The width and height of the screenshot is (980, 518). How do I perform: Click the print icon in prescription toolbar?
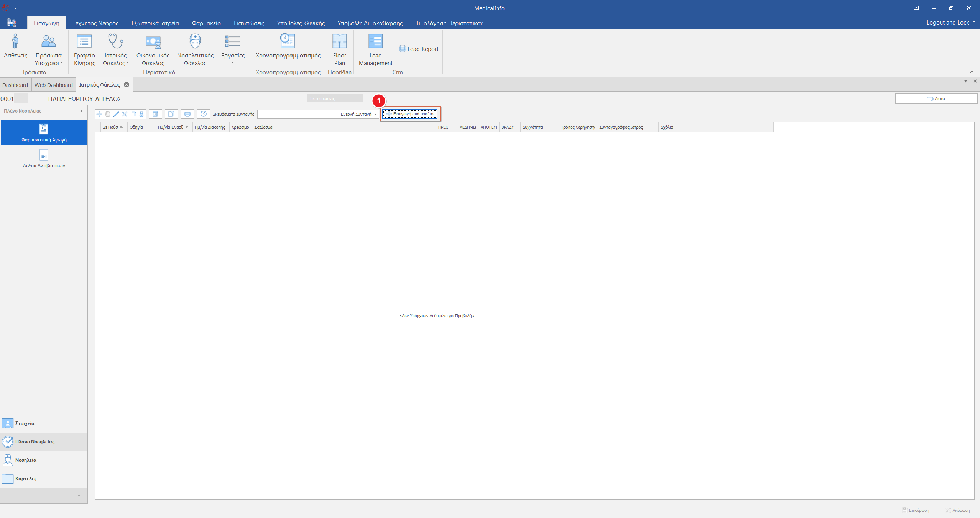[187, 114]
